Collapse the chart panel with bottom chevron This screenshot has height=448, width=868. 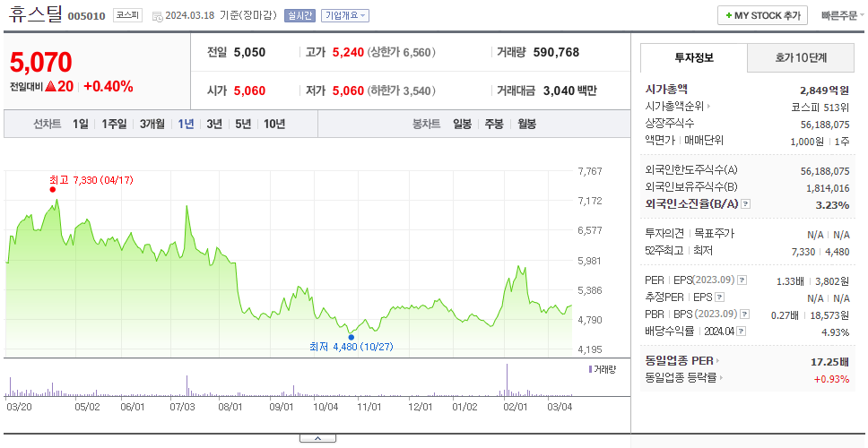click(317, 439)
